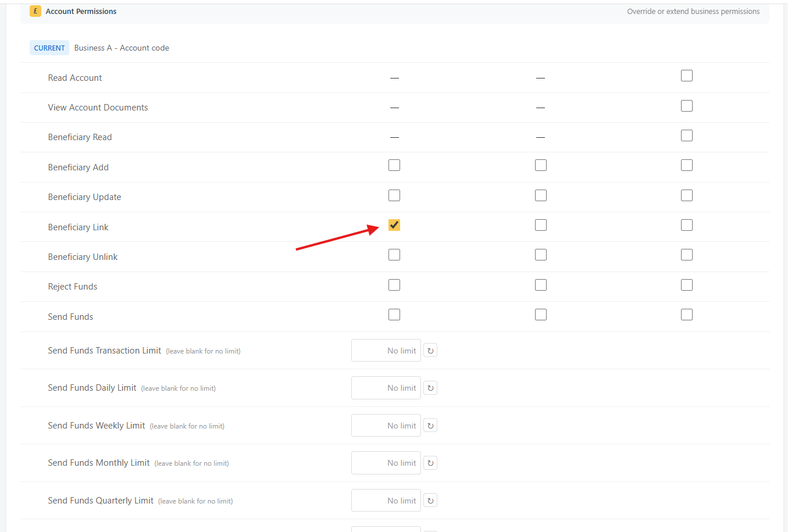Open the Beneficiary Link permission label

[78, 227]
